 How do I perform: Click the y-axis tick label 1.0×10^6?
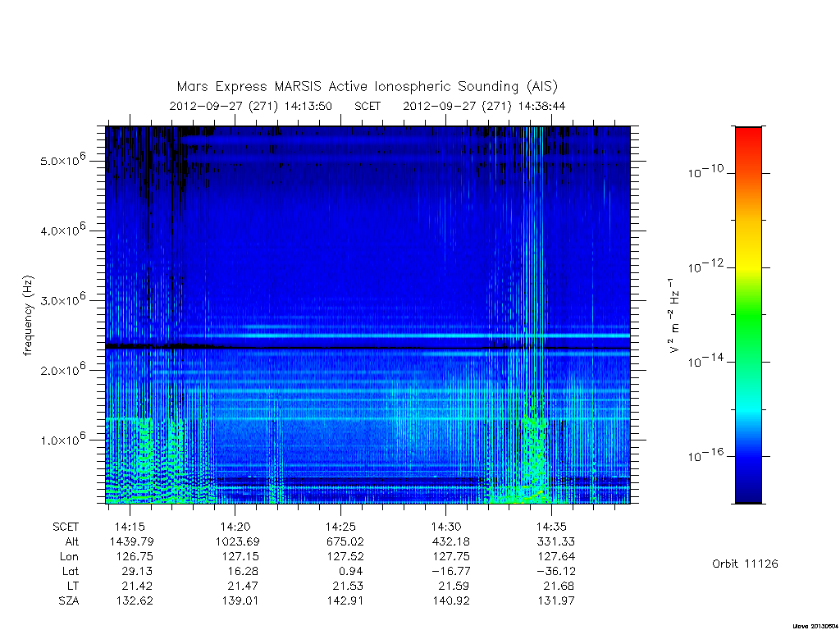[x=62, y=439]
